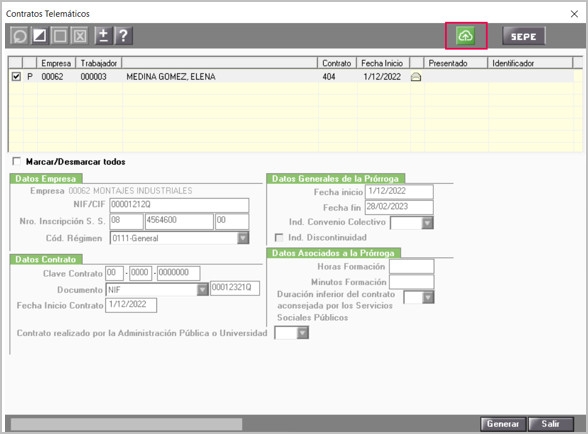Uncheck the MEDINA GOMEZ, ELENA row checkbox
This screenshot has height=434, width=588.
coord(16,77)
